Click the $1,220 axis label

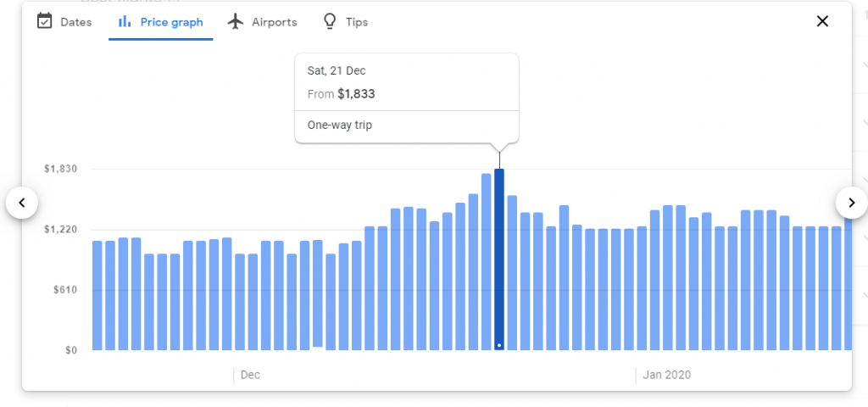[60, 229]
